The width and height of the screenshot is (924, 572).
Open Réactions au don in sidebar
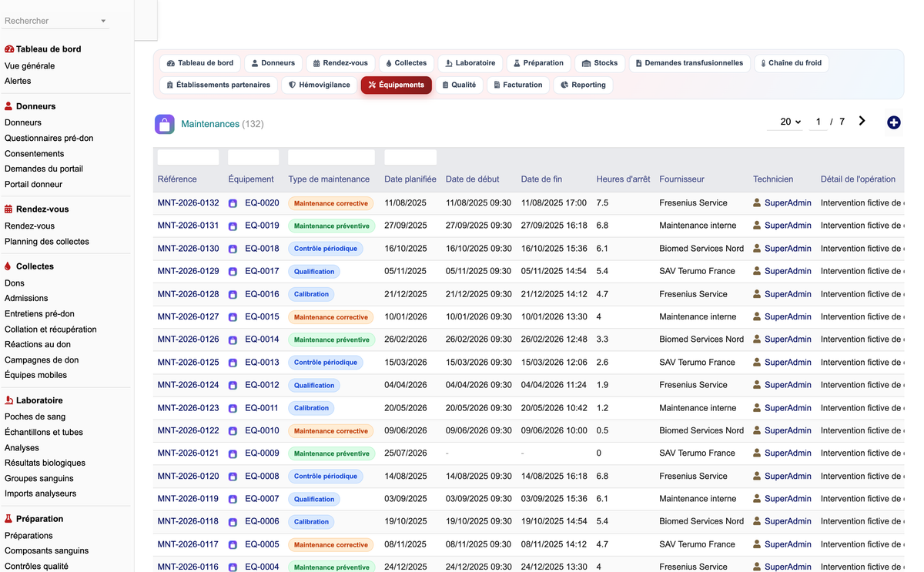coord(38,345)
